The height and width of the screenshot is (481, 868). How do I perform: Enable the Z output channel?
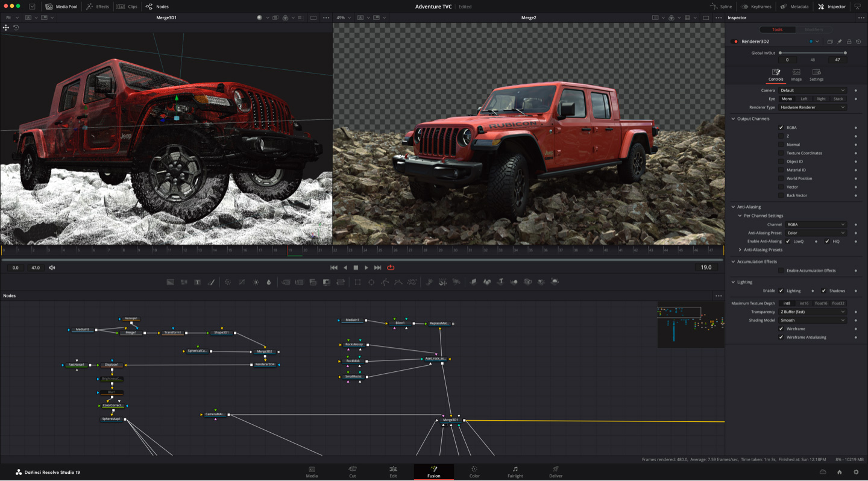(781, 136)
